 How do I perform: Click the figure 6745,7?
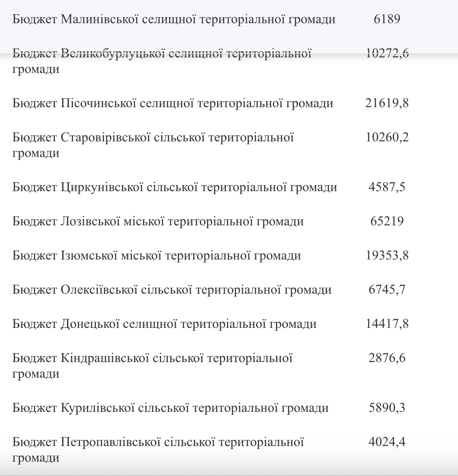387,289
